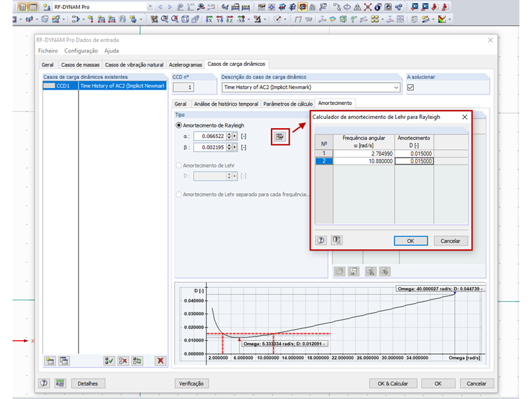Expand dropdown arrow next to -X view icon
The image size is (532, 399).
tap(248, 20)
